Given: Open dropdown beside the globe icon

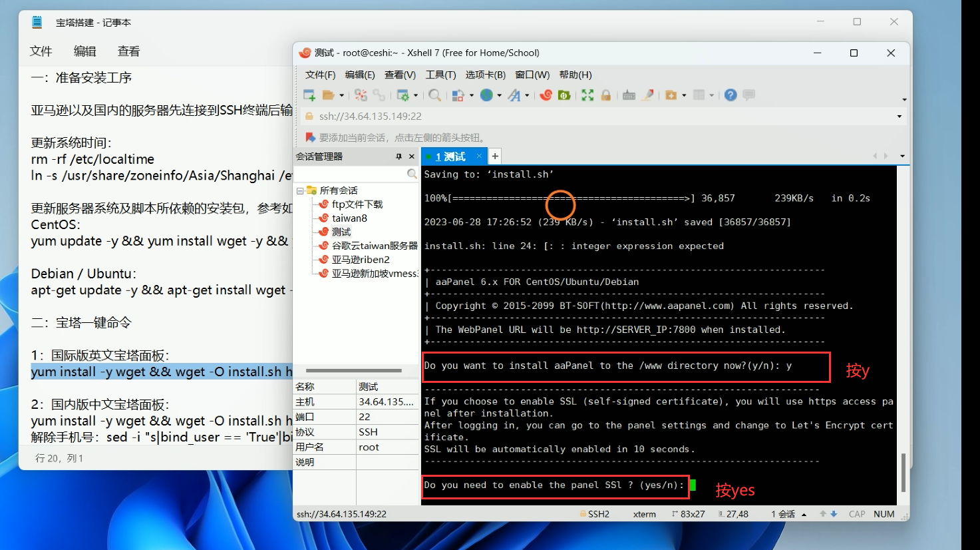Looking at the screenshot, I should [x=500, y=95].
